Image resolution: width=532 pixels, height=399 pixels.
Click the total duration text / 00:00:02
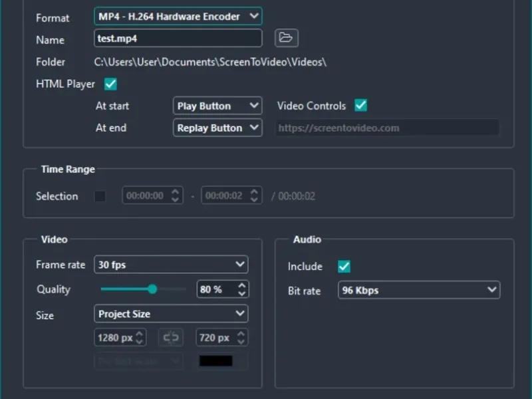293,196
